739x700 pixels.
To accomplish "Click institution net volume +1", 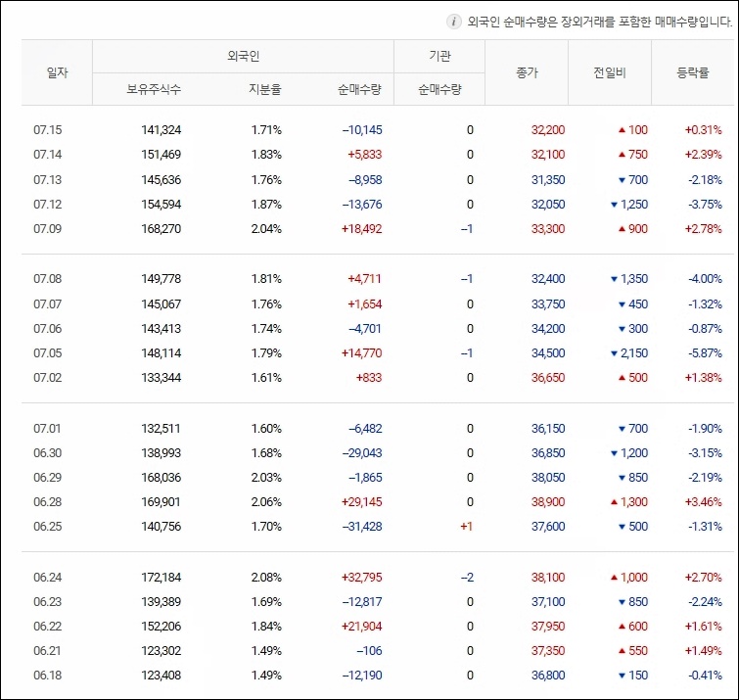I will pyautogui.click(x=467, y=527).
